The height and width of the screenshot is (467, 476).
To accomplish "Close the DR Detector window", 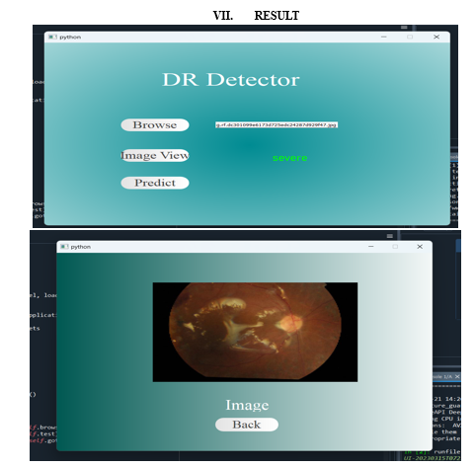I will pyautogui.click(x=436, y=37).
